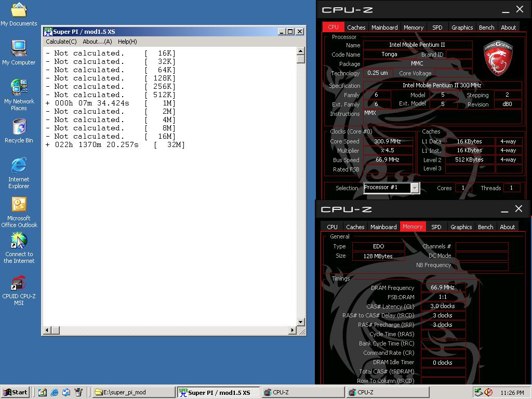The width and height of the screenshot is (532, 399).
Task: Click Internet Explorer quick launch icon
Action: tap(54, 392)
